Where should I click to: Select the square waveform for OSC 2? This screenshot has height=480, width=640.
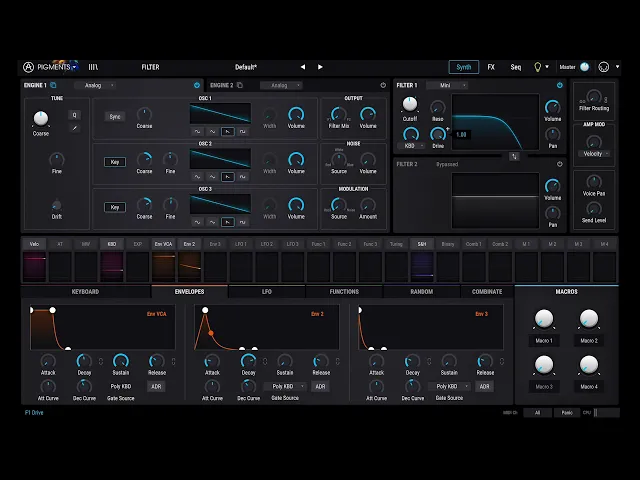pyautogui.click(x=242, y=177)
